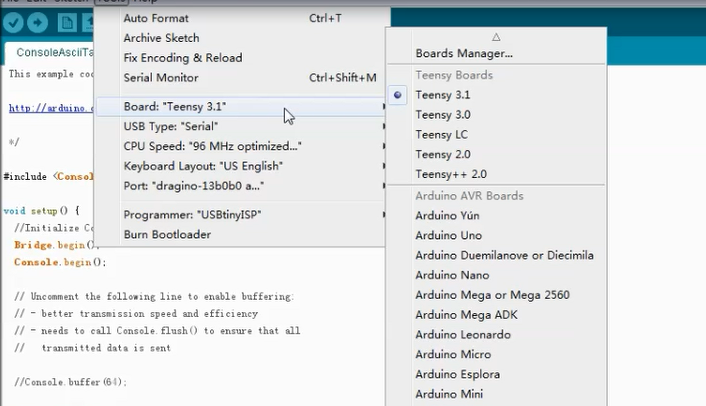This screenshot has height=406, width=706.
Task: Select Arduino Uno board
Action: [496, 235]
